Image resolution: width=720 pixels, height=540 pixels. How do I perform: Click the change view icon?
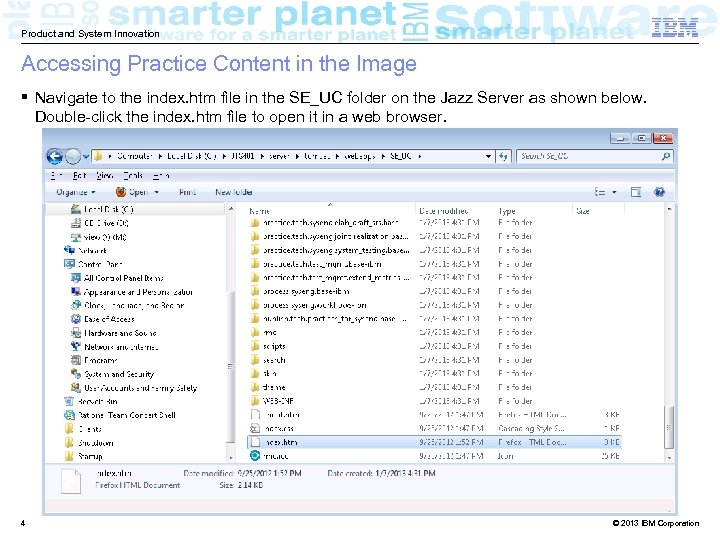600,192
